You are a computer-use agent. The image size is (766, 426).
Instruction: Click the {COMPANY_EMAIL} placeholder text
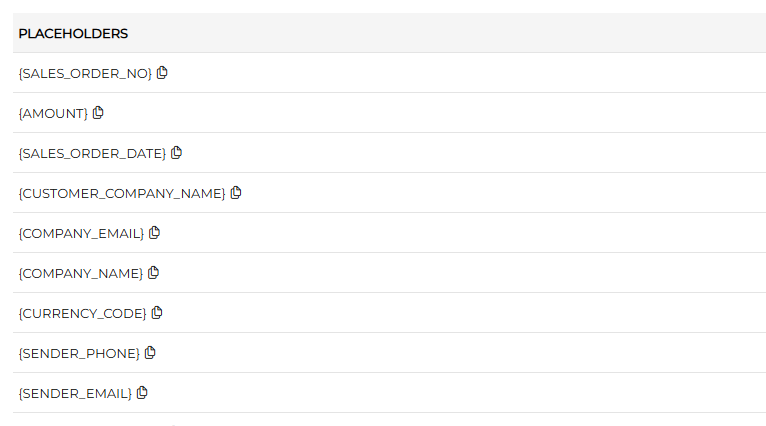(81, 234)
